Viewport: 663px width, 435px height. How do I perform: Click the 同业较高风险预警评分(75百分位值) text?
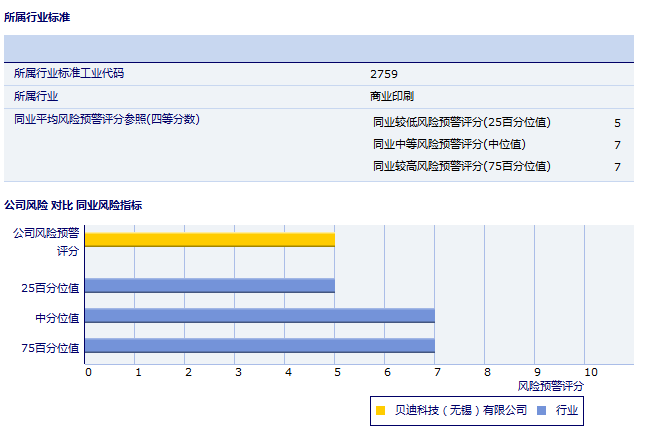coord(461,167)
